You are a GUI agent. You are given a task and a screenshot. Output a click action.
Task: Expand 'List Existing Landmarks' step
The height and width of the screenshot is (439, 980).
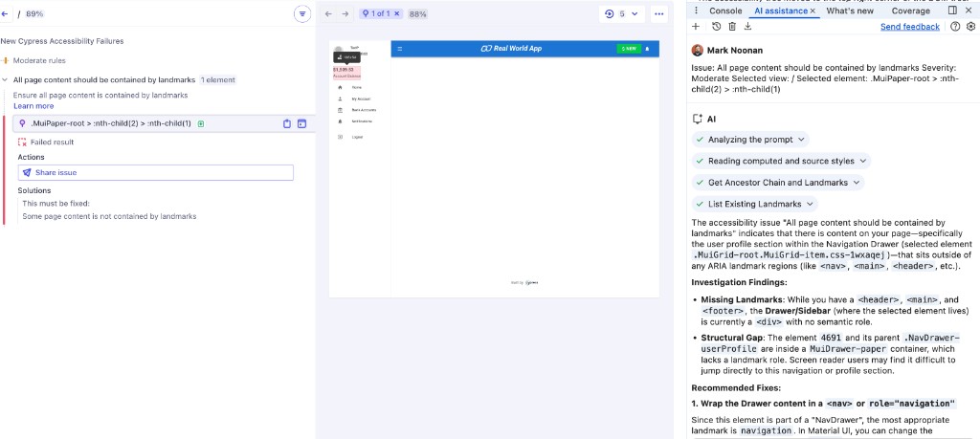(754, 205)
